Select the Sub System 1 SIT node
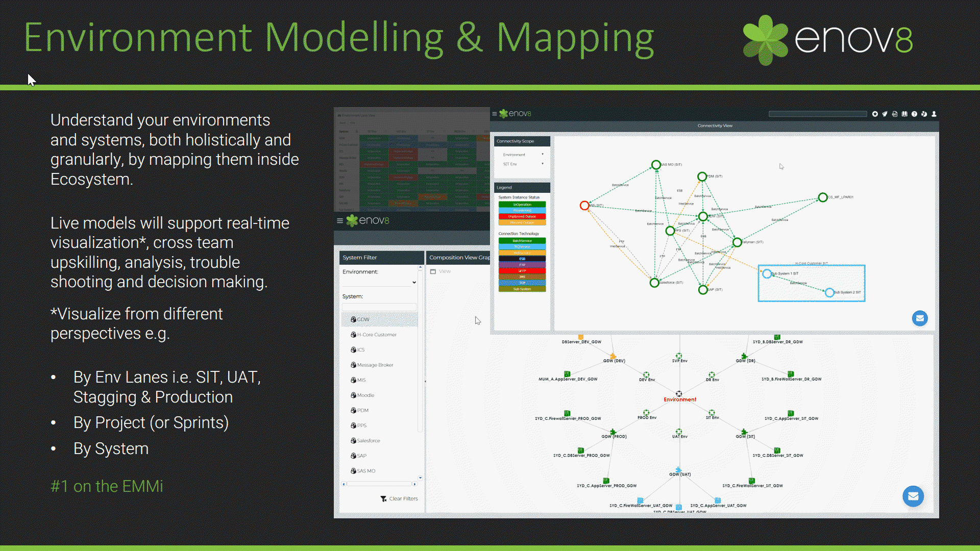The image size is (980, 551). pos(767,274)
